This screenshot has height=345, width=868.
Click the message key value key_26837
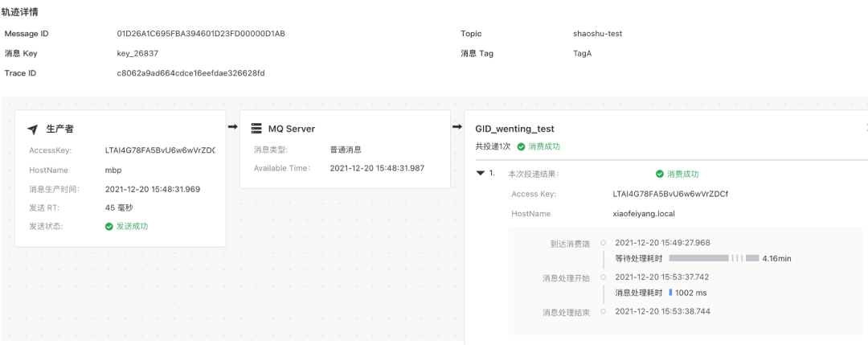[137, 54]
